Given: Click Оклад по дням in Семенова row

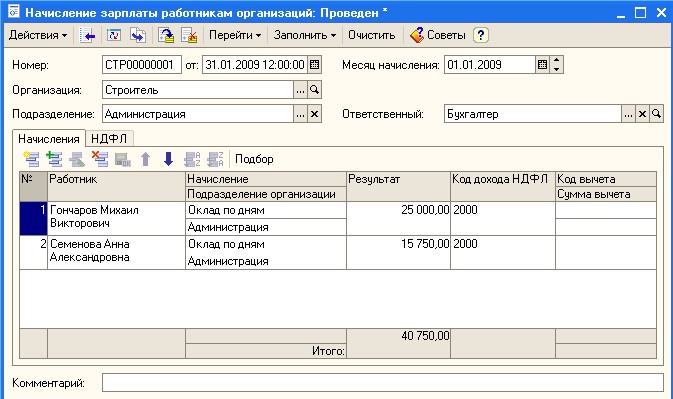Looking at the screenshot, I should click(266, 244).
